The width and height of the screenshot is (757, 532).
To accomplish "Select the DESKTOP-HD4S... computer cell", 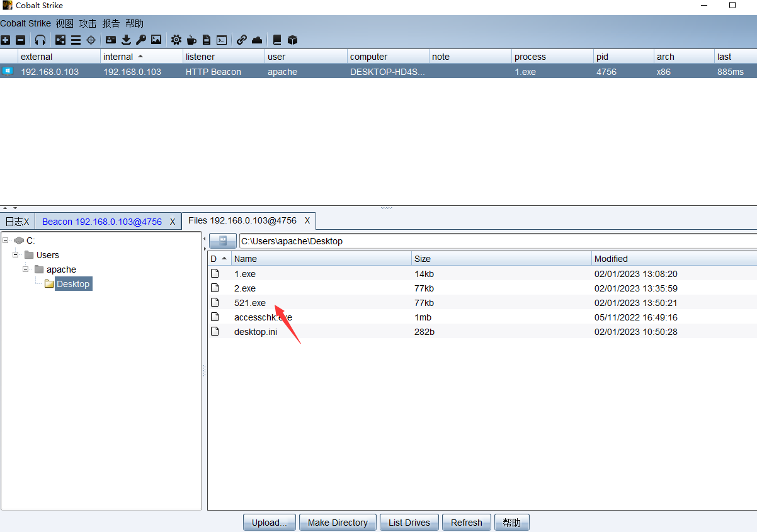I will (x=388, y=72).
